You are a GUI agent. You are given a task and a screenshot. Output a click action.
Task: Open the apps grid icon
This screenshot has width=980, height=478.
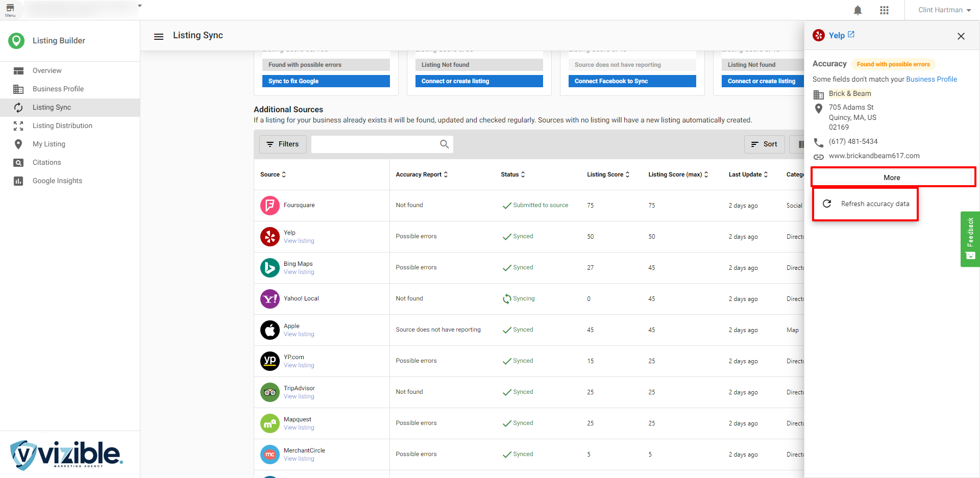[x=884, y=10]
